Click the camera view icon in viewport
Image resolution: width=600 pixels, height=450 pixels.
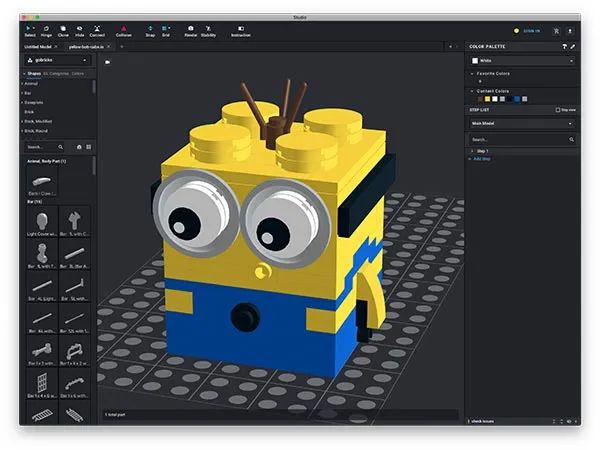(108, 62)
